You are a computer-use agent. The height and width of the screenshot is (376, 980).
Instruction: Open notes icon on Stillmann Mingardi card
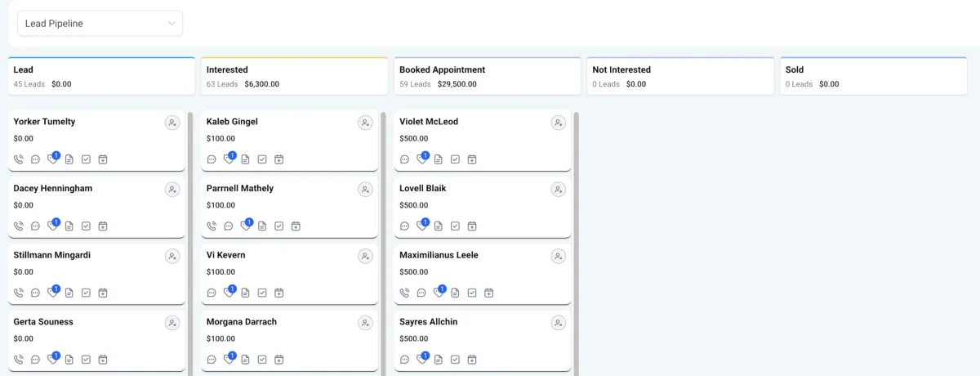click(x=69, y=293)
